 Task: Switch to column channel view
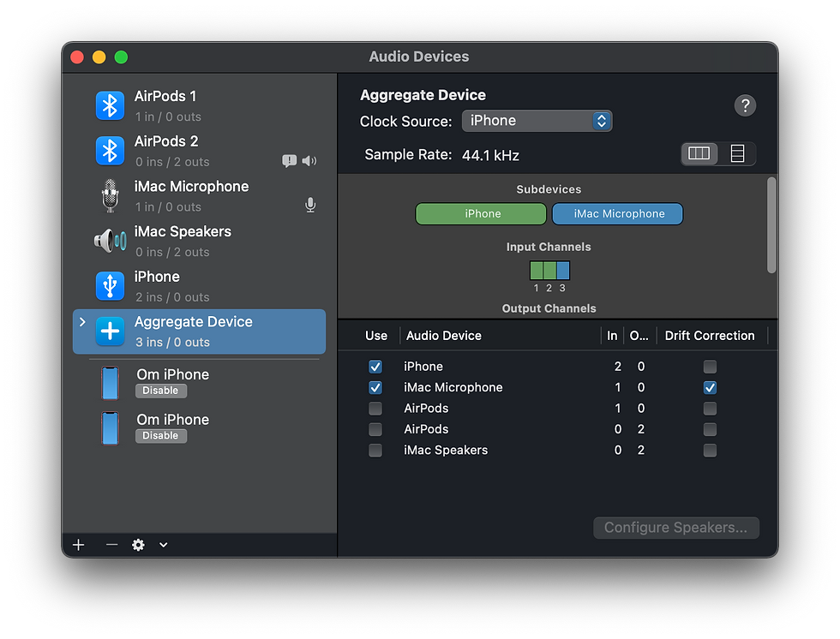pyautogui.click(x=699, y=153)
